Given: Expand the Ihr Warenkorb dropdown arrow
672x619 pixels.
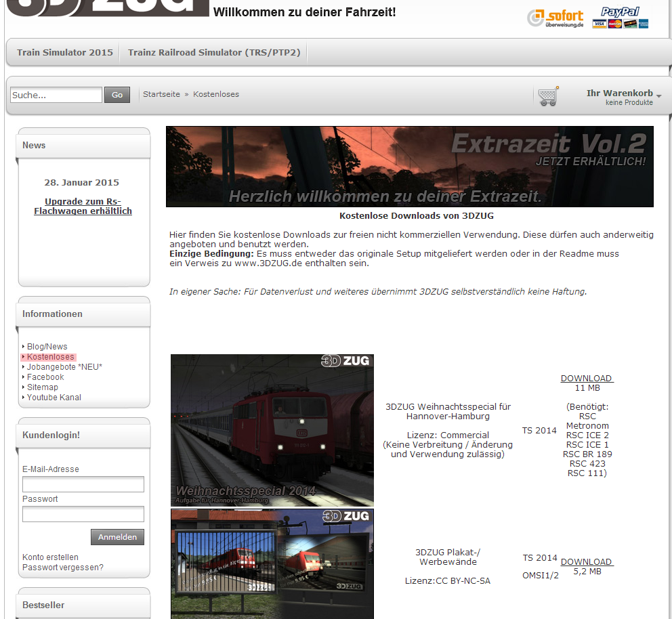Looking at the screenshot, I should (658, 96).
